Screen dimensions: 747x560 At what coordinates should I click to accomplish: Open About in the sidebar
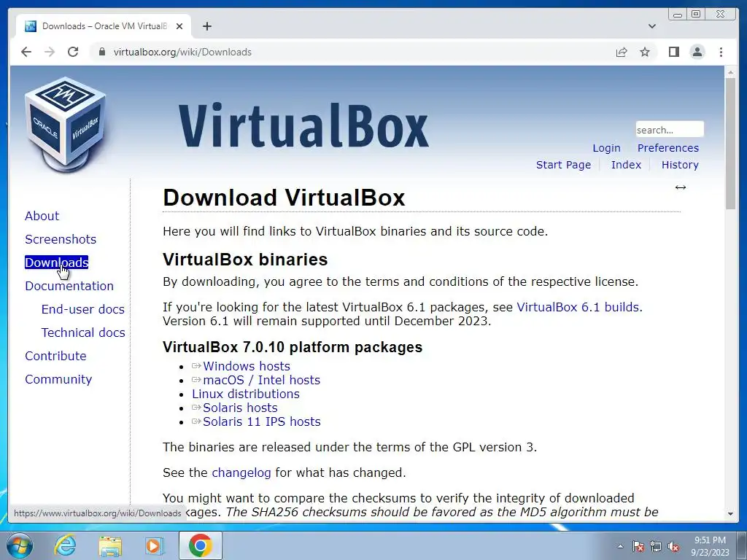(42, 216)
